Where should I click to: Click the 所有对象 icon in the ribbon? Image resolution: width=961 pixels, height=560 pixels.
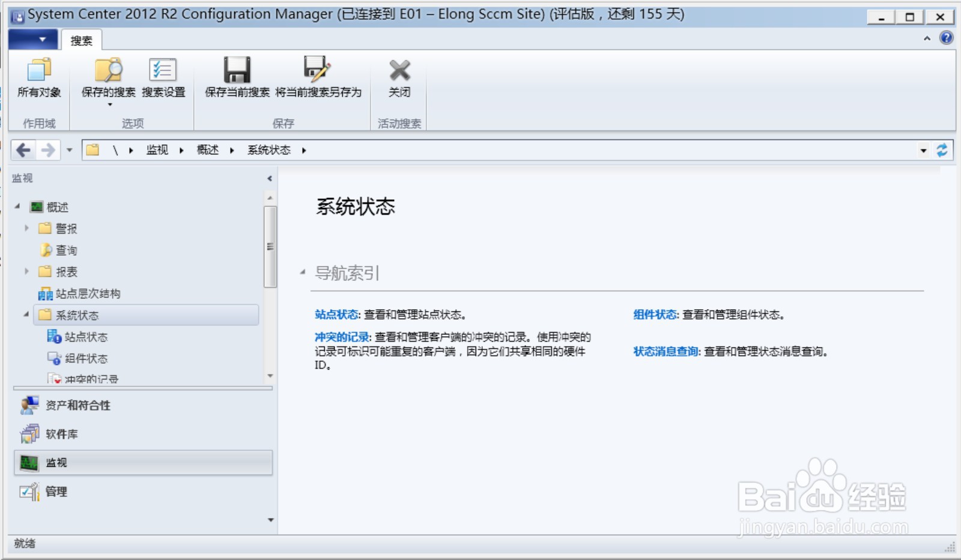pos(38,73)
